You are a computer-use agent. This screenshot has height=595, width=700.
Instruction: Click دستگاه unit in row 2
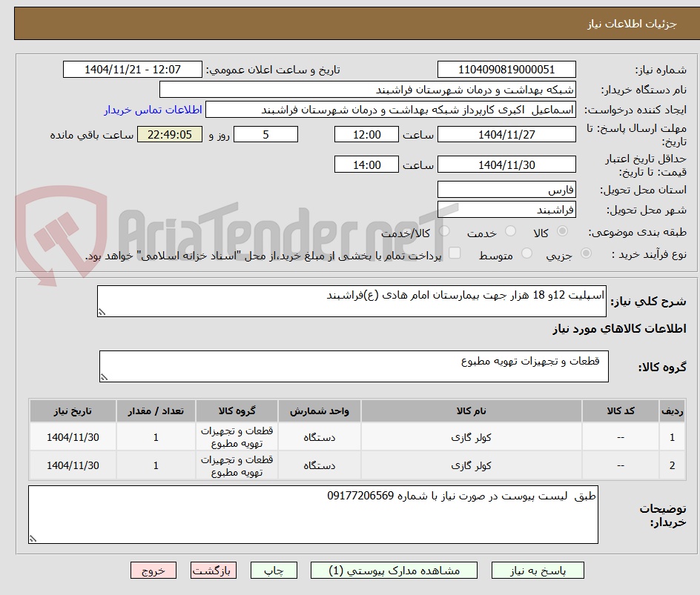319,465
